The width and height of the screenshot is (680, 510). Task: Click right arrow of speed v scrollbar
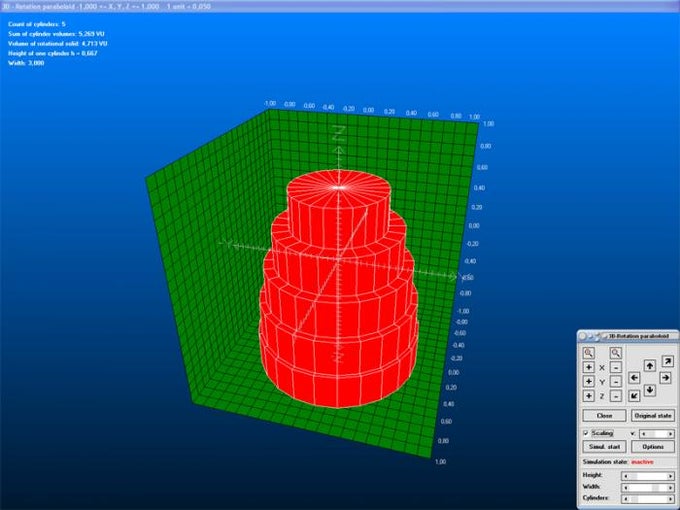point(670,433)
